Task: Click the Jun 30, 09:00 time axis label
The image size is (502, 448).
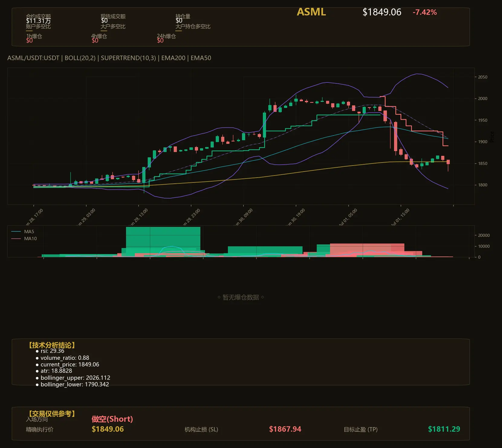Action: tap(243, 217)
